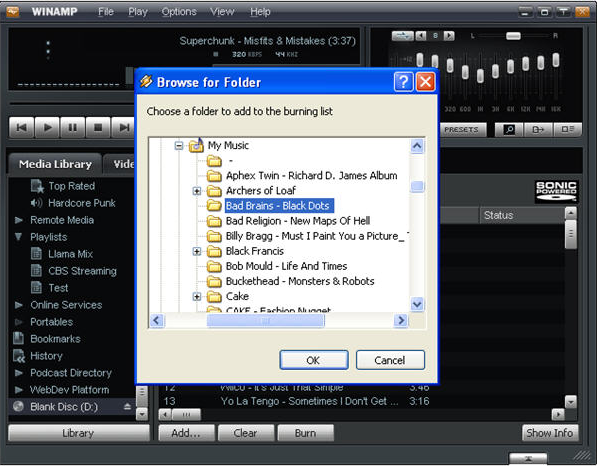Click the 6K equalizer band slider
Viewport: 597px width, 467px height.
point(511,66)
